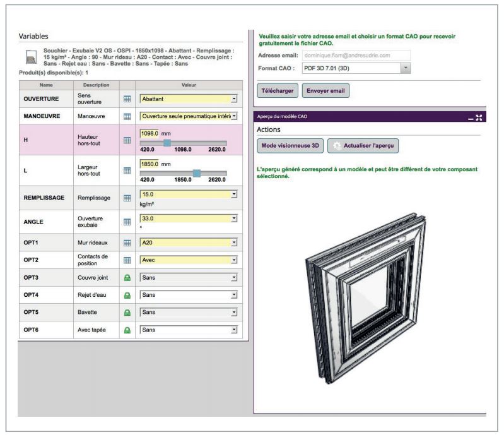Viewport: 504px width, 437px height.
Task: Click the Name column header
Action: pyautogui.click(x=46, y=85)
